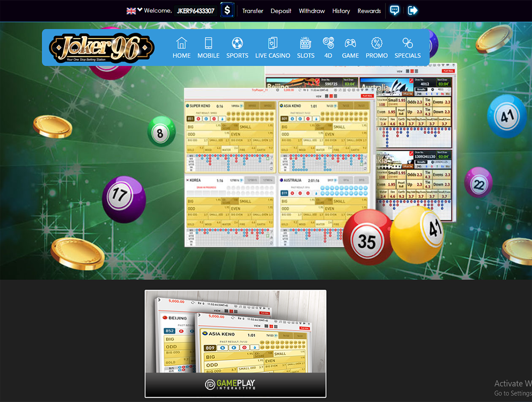Open the Home page icon
This screenshot has height=402, width=532.
[x=181, y=43]
